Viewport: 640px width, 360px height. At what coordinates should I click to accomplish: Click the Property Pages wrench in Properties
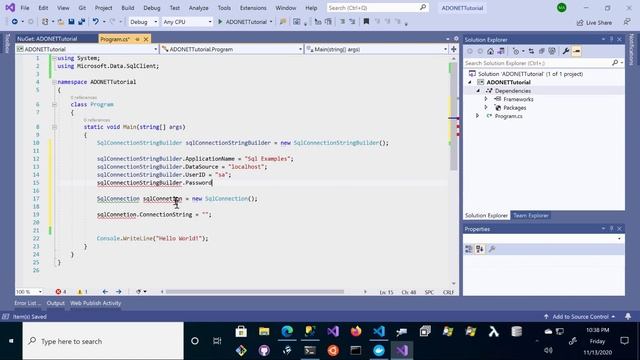pyautogui.click(x=492, y=249)
